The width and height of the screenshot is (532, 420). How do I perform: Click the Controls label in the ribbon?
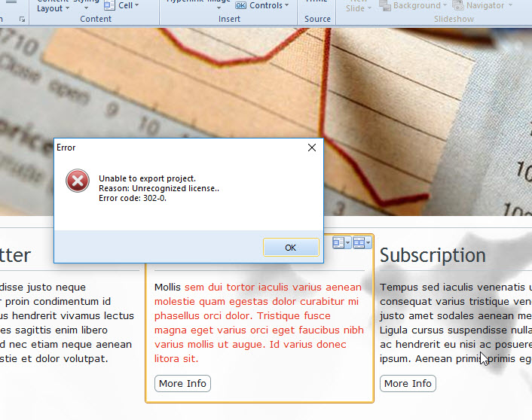click(x=266, y=5)
